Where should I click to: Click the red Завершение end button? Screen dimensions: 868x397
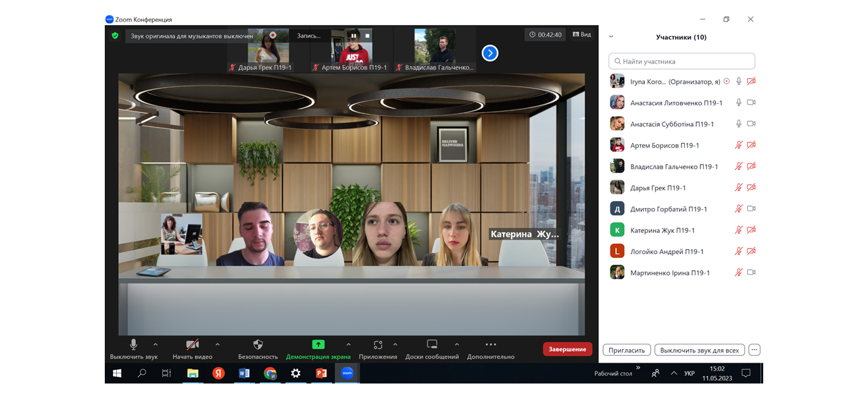coord(567,349)
